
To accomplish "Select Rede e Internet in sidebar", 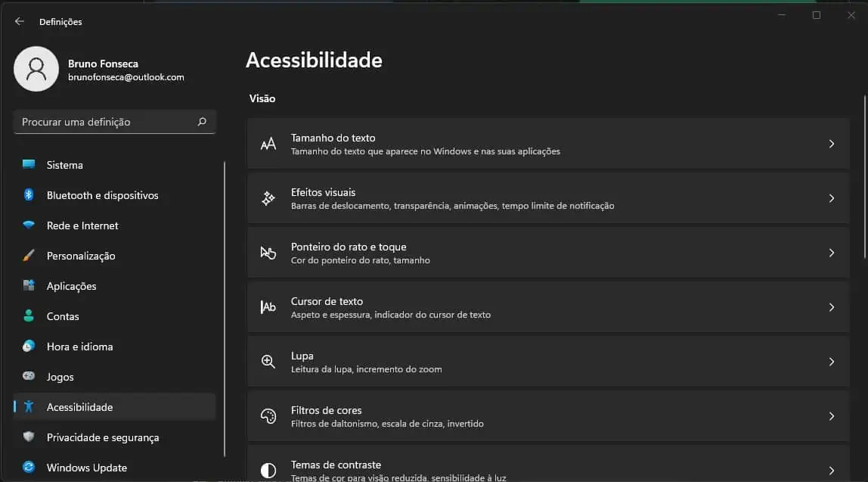I will 115,225.
